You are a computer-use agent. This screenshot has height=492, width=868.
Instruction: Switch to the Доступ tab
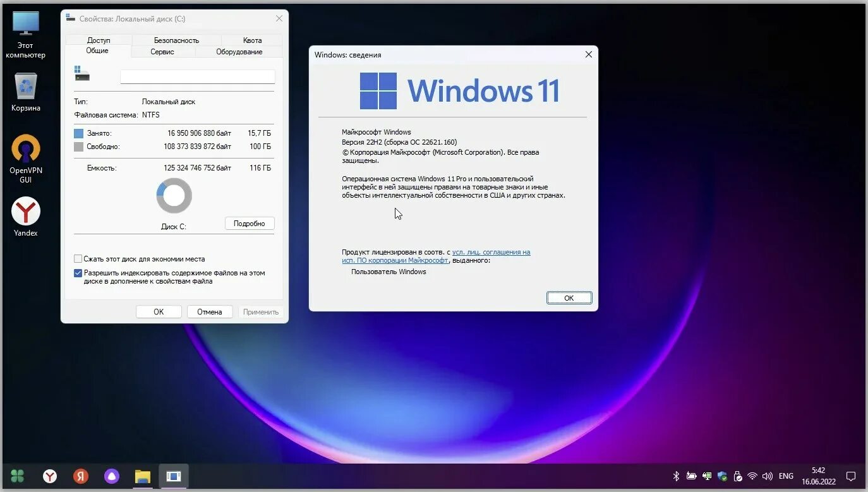(99, 40)
